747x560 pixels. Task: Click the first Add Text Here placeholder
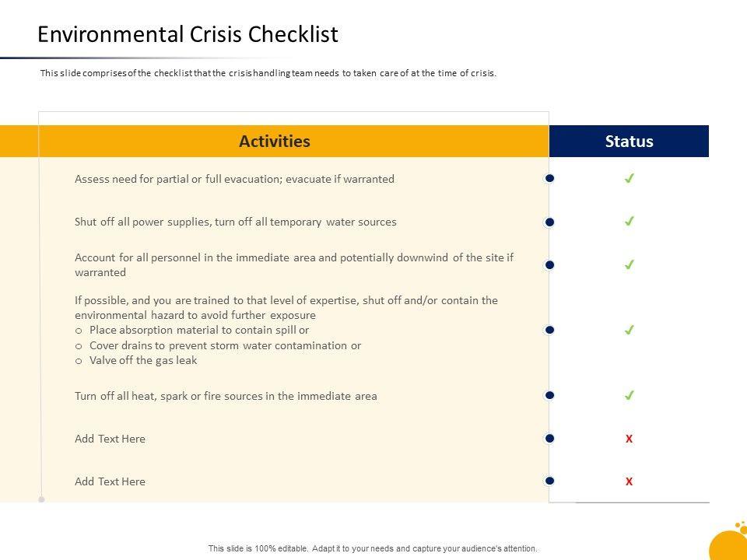pos(110,439)
